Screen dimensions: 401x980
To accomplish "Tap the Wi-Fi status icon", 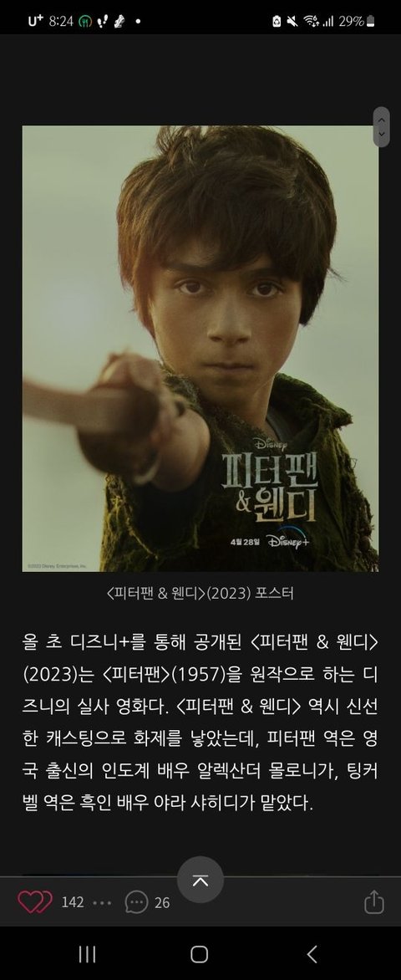I will tap(310, 21).
